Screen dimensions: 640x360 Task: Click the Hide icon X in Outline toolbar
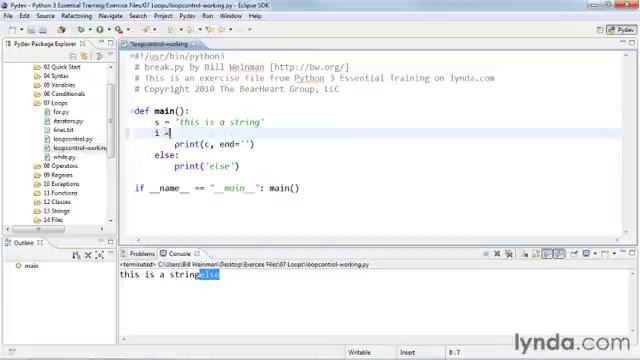pyautogui.click(x=88, y=256)
